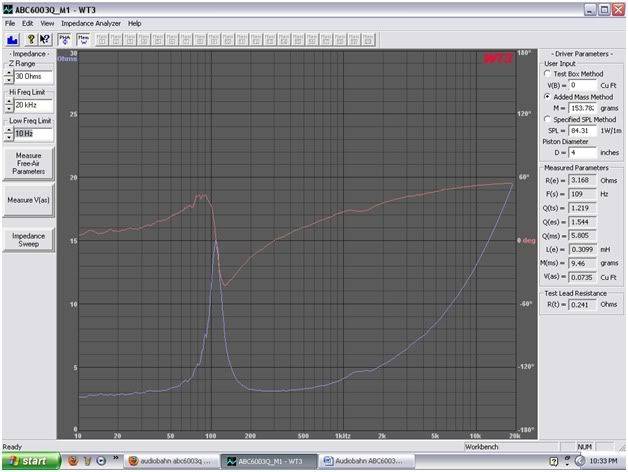Click the V(B) volume input field
The width and height of the screenshot is (628, 472).
click(583, 85)
